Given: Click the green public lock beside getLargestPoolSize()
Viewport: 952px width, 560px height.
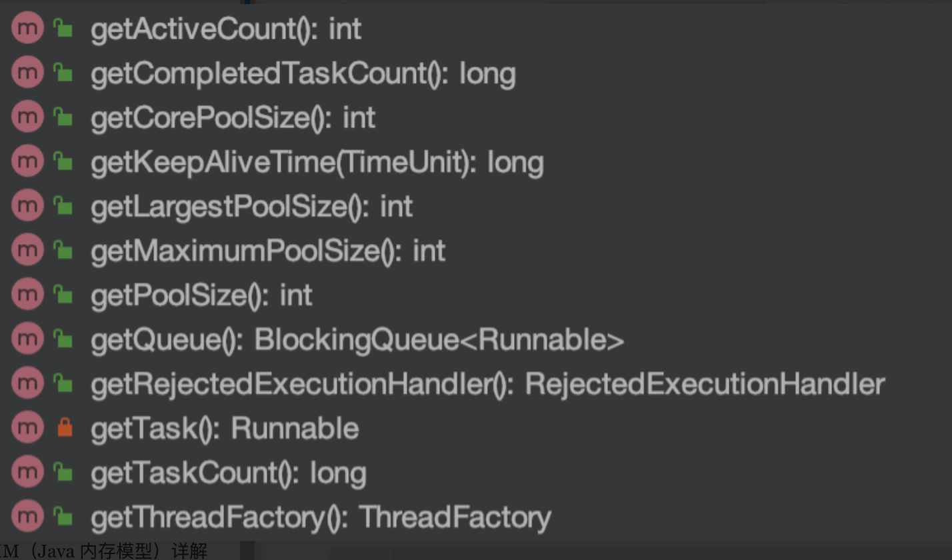Looking at the screenshot, I should point(63,207).
